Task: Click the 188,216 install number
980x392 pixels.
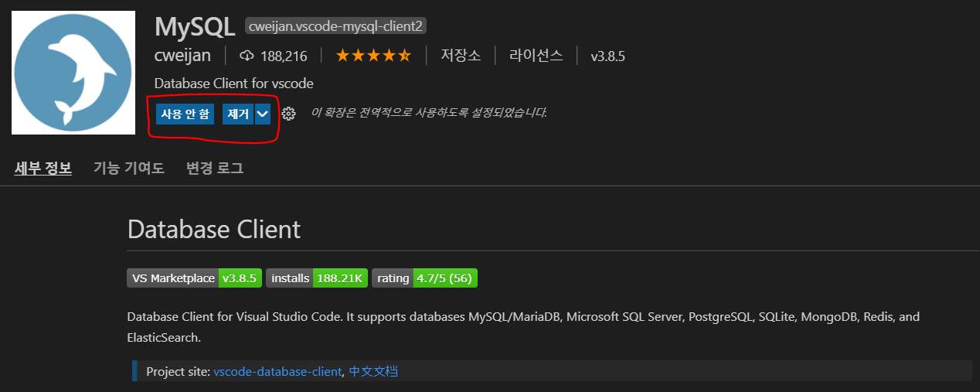Action: (x=284, y=56)
